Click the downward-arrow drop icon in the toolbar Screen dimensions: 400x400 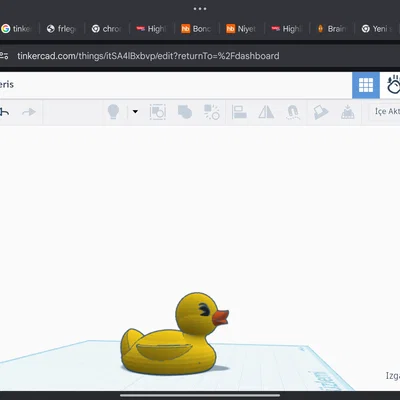point(347,112)
